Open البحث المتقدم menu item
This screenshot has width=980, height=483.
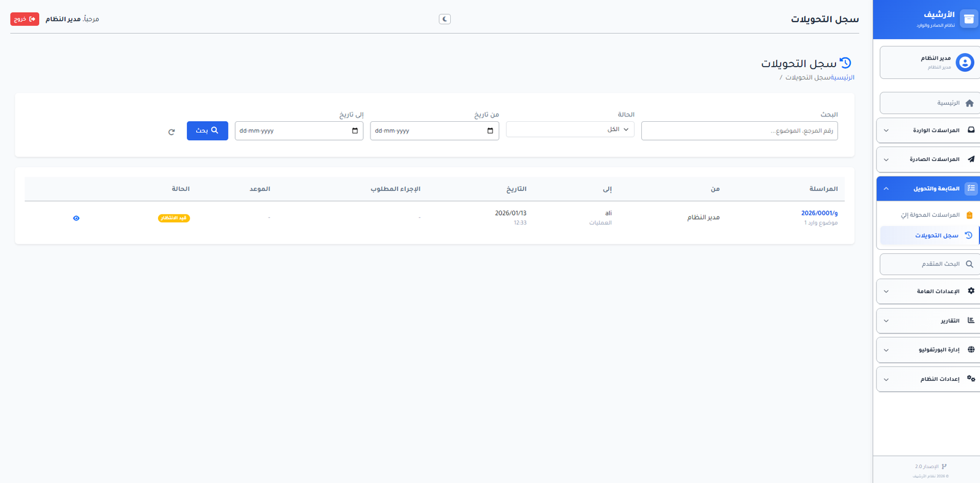point(930,264)
